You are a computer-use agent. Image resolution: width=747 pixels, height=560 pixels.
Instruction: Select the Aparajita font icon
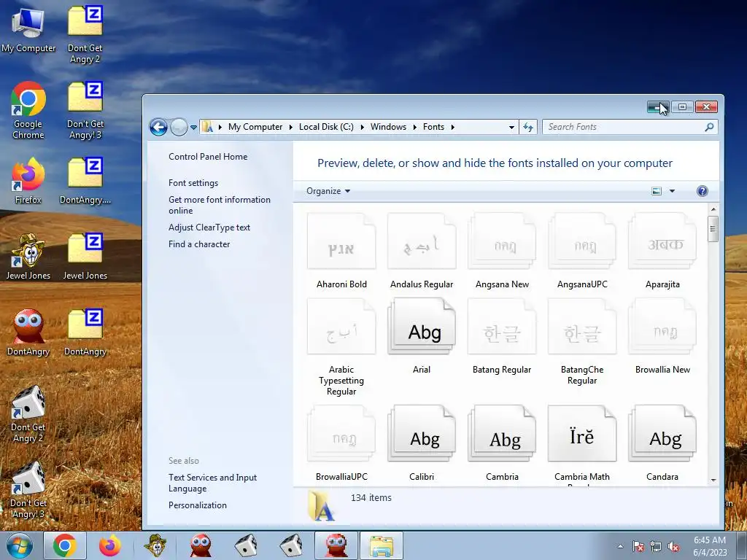pos(662,241)
